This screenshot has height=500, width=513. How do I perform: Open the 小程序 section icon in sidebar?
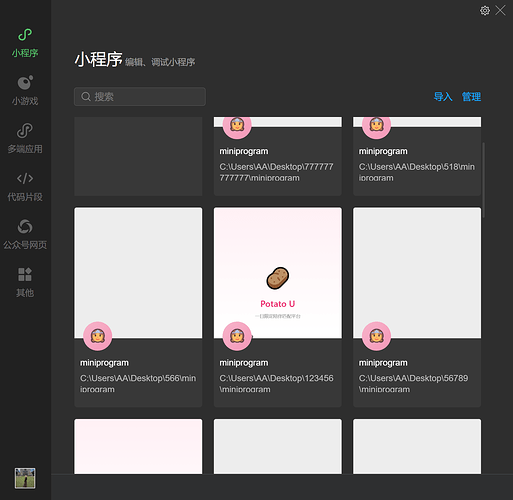(x=25, y=35)
